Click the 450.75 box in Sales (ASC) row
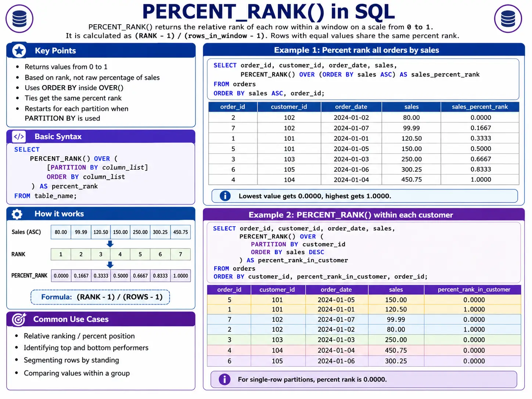Viewport: 532px width, 399px height. pyautogui.click(x=180, y=232)
